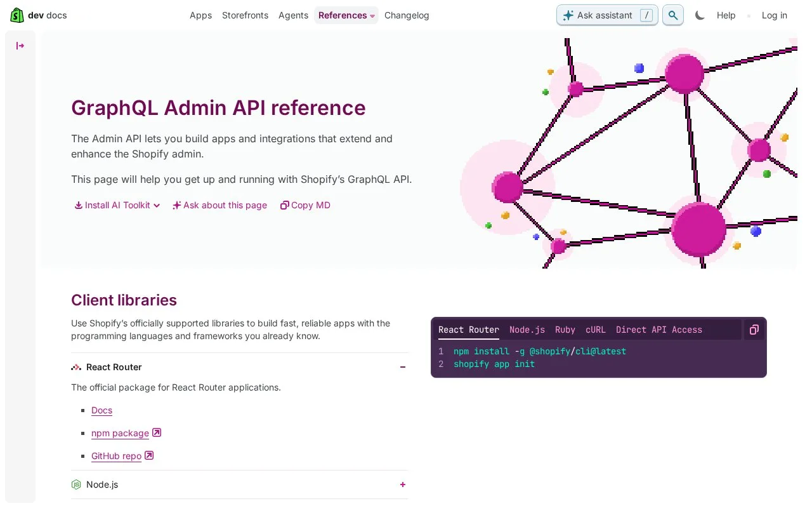Click the "shopify app init" code line
The height and width of the screenshot is (508, 812).
(494, 364)
